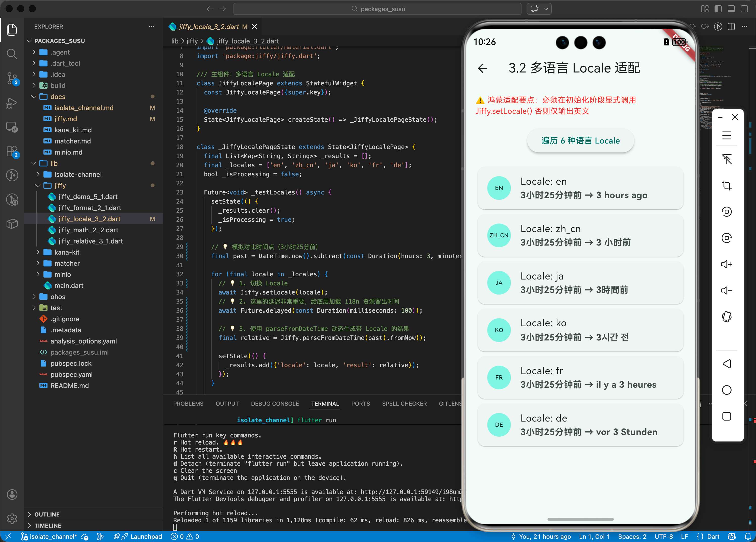Click the emulator crop screenshot icon
The height and width of the screenshot is (542, 756).
click(x=726, y=185)
